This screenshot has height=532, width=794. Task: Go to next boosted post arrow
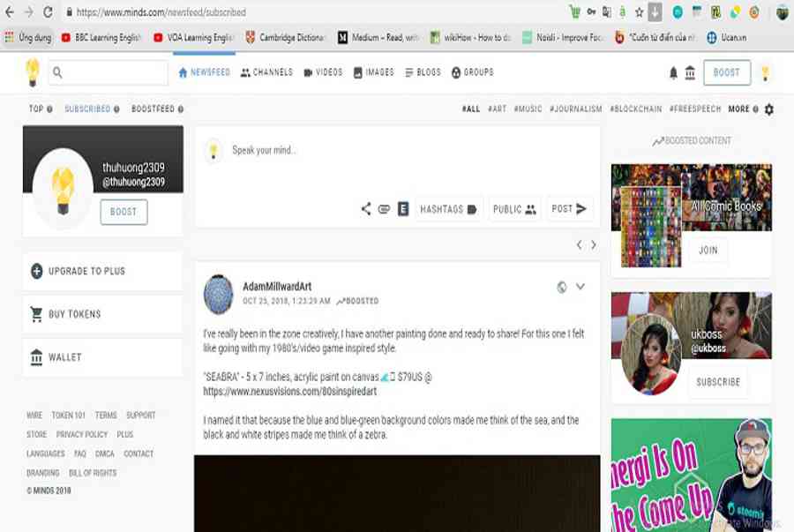[594, 244]
